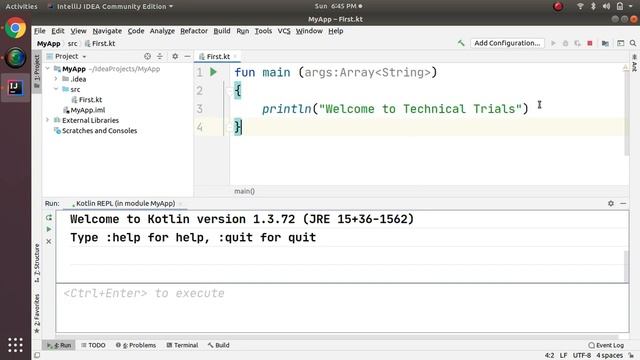Image resolution: width=640 pixels, height=360 pixels.
Task: Run main using the green gutter arrow
Action: 213,72
